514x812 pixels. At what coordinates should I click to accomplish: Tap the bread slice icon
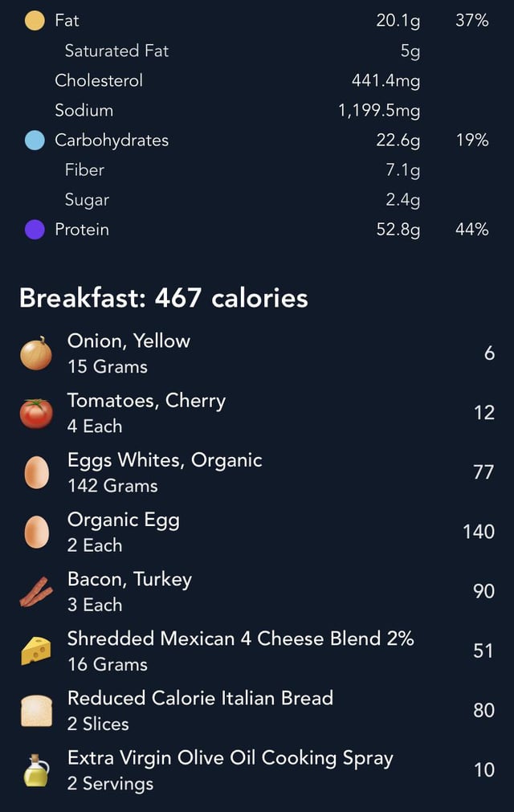click(36, 711)
